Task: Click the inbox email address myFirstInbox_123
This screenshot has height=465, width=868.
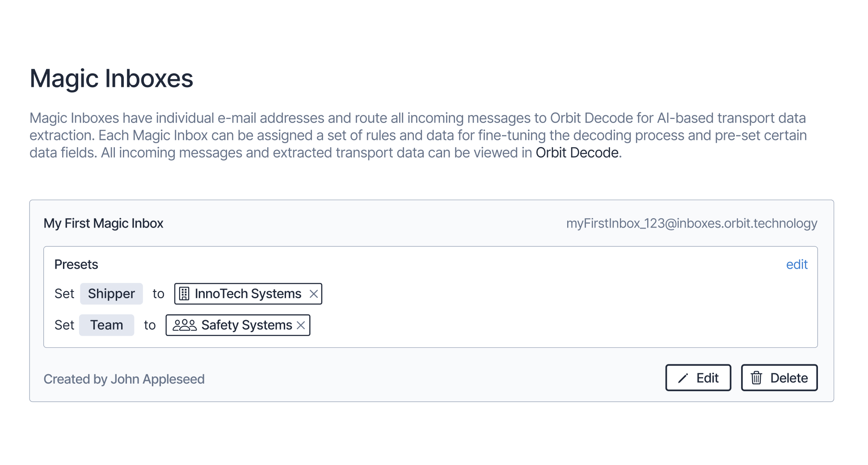Action: coord(691,223)
